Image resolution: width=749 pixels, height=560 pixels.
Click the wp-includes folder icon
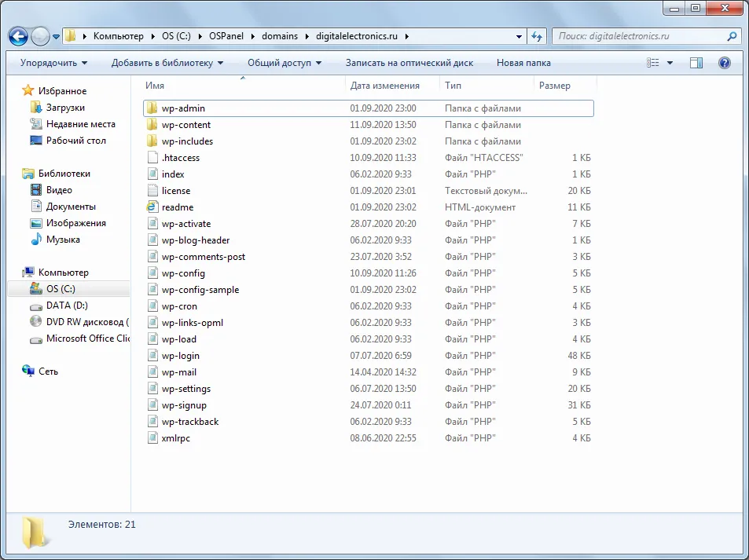(x=152, y=141)
